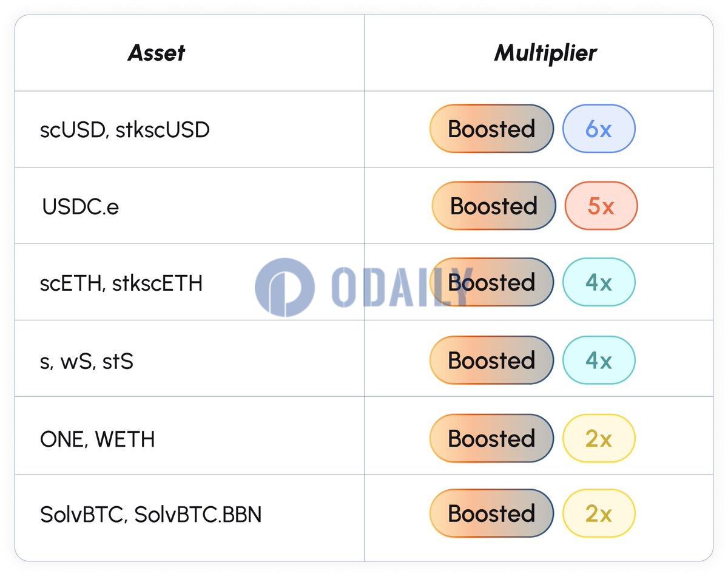Click the Boosted badge in SolvBTC row
This screenshot has width=728, height=576.
point(491,513)
